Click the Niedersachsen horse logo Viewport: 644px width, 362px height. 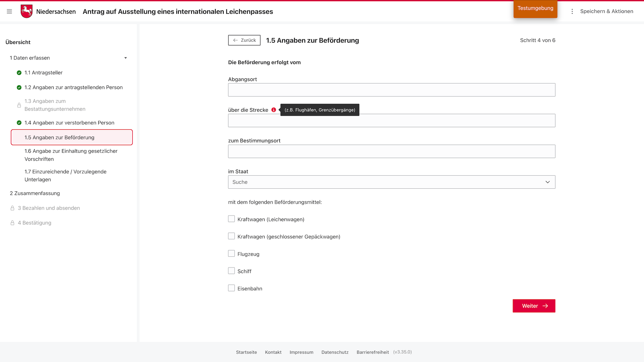[26, 11]
